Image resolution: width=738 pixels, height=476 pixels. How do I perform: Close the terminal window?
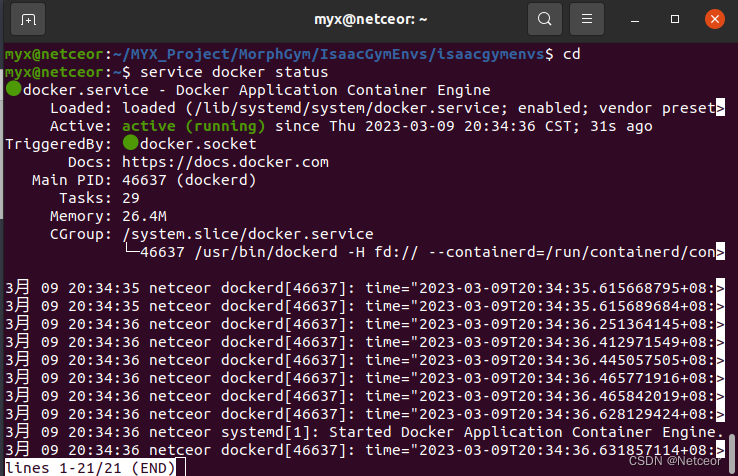tap(713, 18)
